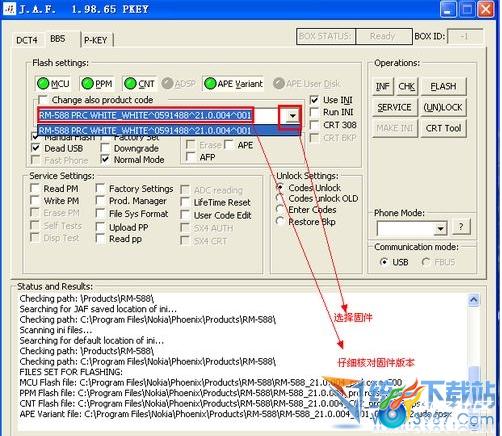Click the FLASH button
The width and height of the screenshot is (502, 436).
coord(443,86)
